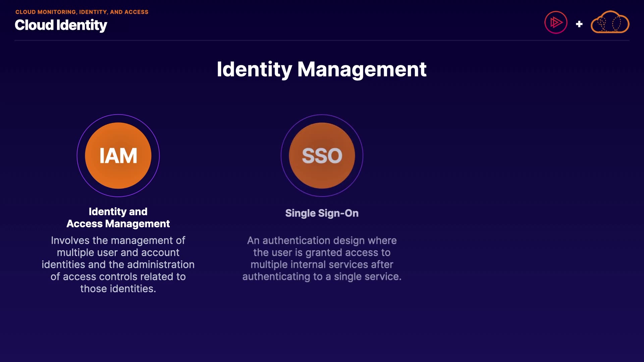Screen dimensions: 644x362
Task: Click the plus sign between the logos
Action: [579, 24]
